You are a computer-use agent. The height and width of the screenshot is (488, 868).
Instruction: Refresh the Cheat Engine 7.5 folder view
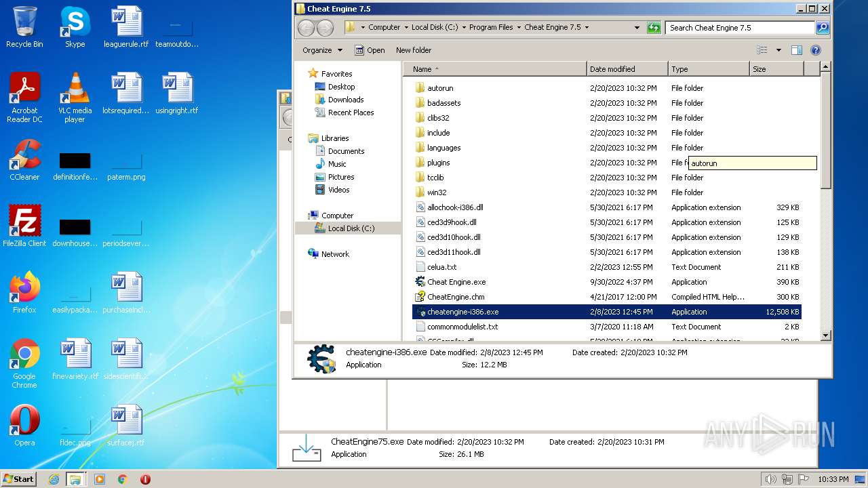click(x=654, y=28)
